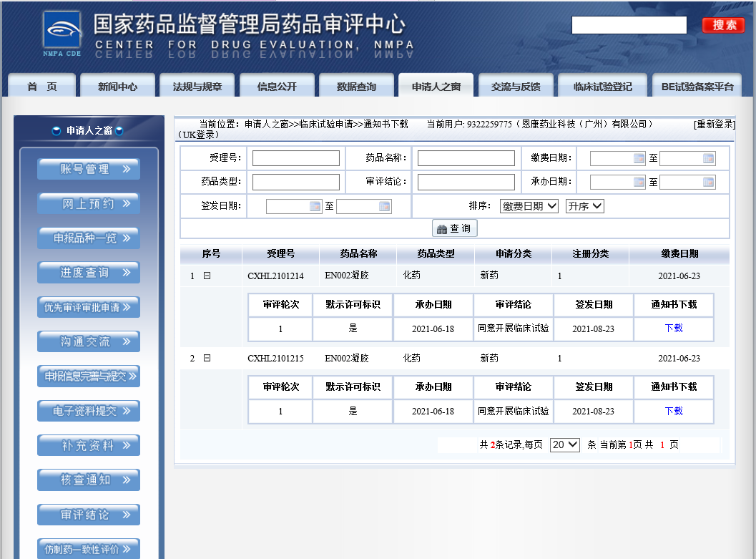
Task: Open 进度查询 in the sidebar
Action: (x=89, y=273)
